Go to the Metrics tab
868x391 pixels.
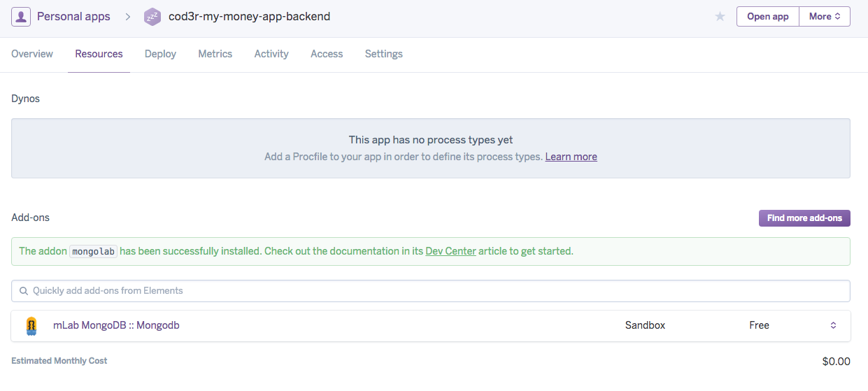click(215, 54)
